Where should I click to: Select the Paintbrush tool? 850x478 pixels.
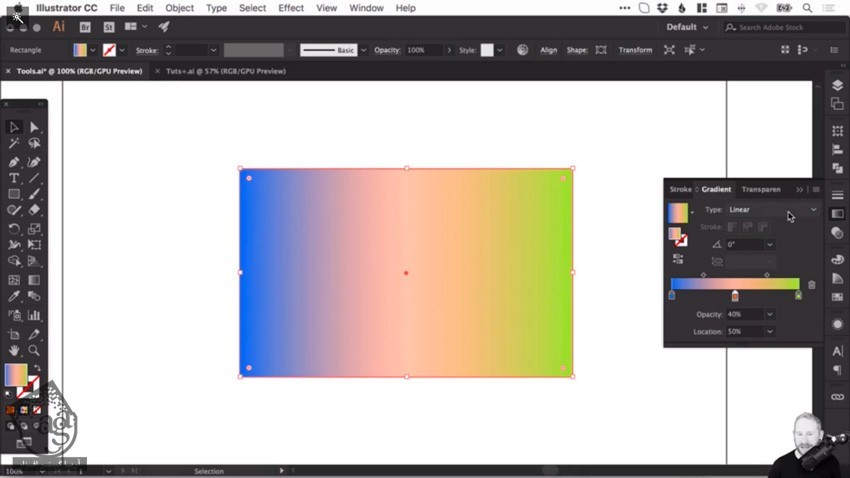(x=34, y=194)
